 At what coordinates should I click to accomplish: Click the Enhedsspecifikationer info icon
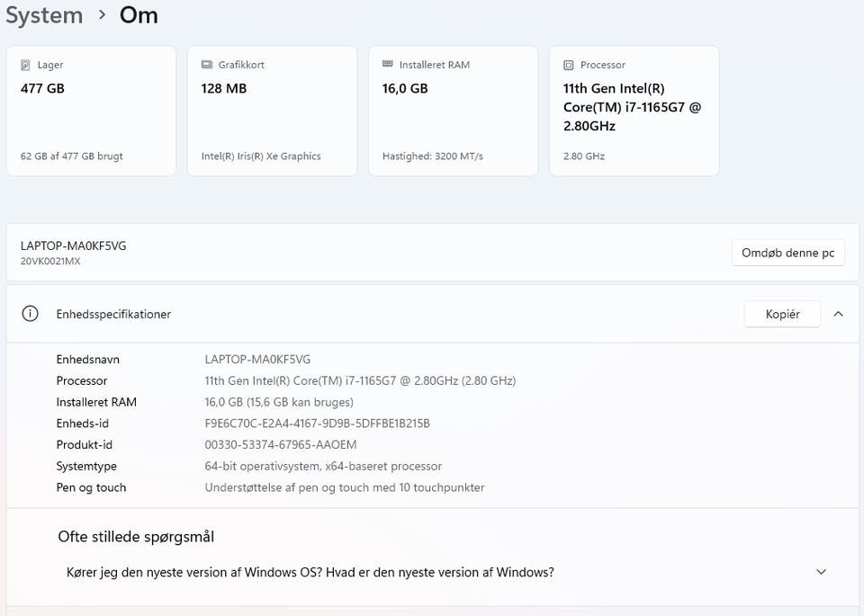pos(31,314)
